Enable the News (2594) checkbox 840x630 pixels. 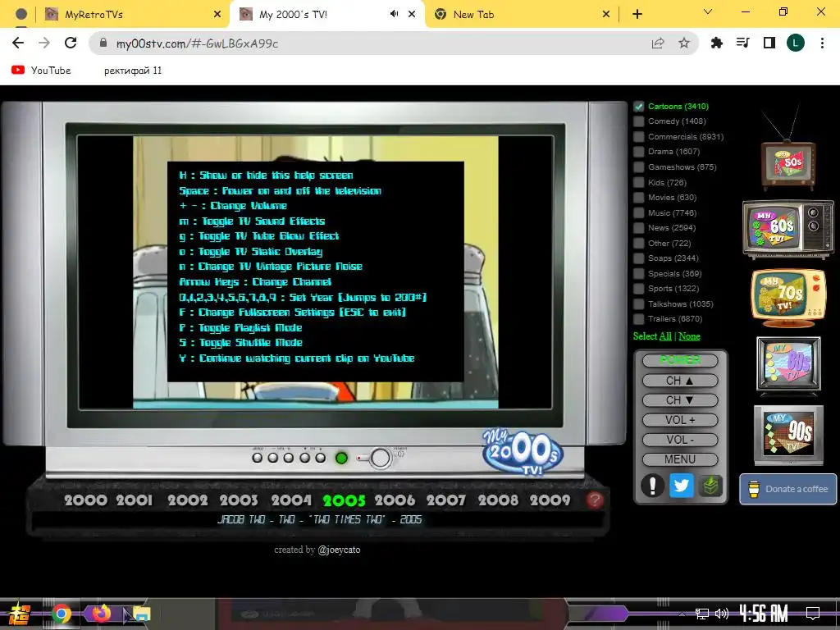coord(638,228)
